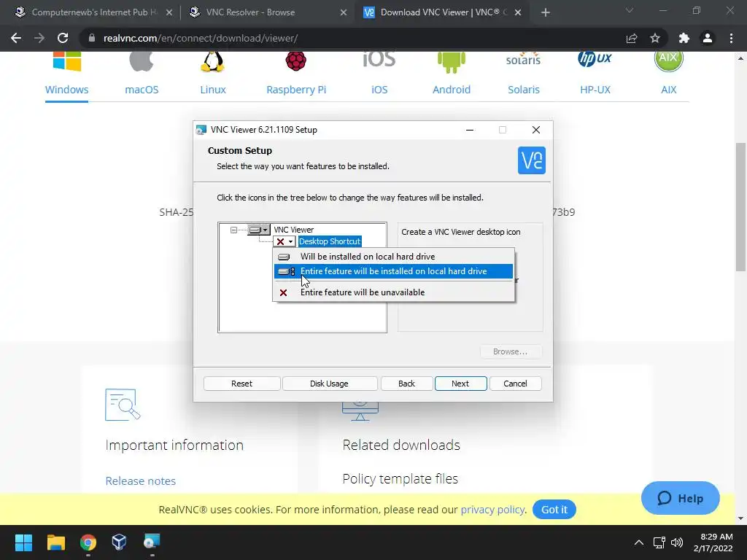Screen dimensions: 747x560
Task: Open network status in the system tray
Action: click(659, 542)
